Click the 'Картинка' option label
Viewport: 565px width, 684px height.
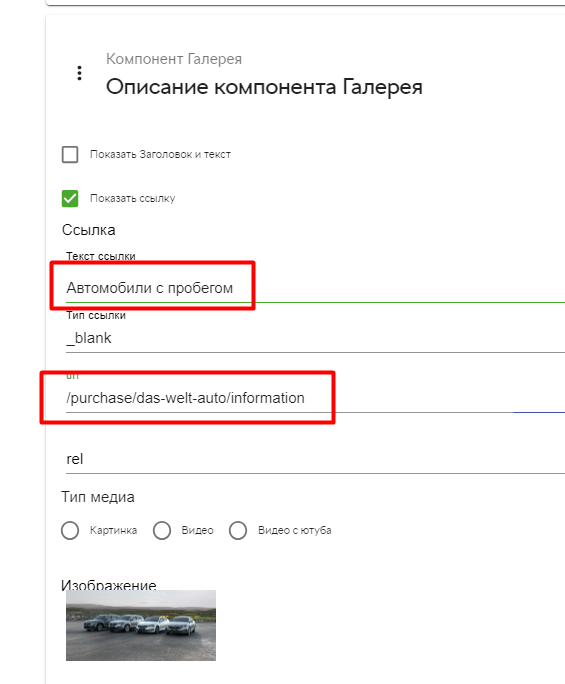[113, 530]
